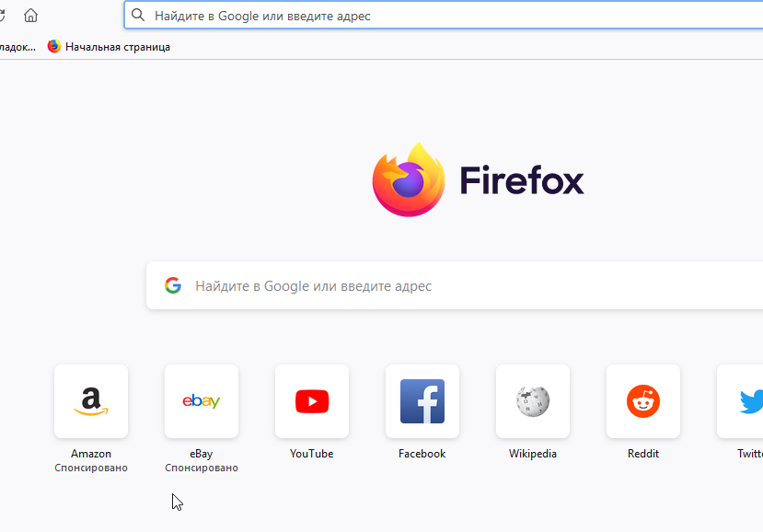
Task: Click the Reddit label text
Action: tap(643, 454)
